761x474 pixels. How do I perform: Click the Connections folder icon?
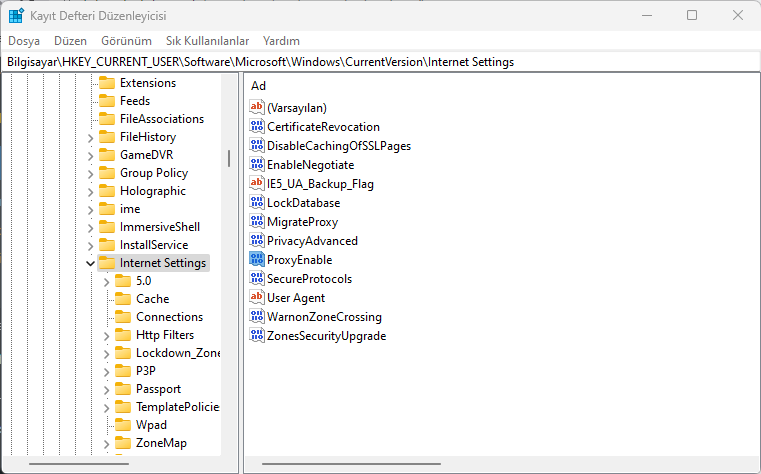point(123,317)
